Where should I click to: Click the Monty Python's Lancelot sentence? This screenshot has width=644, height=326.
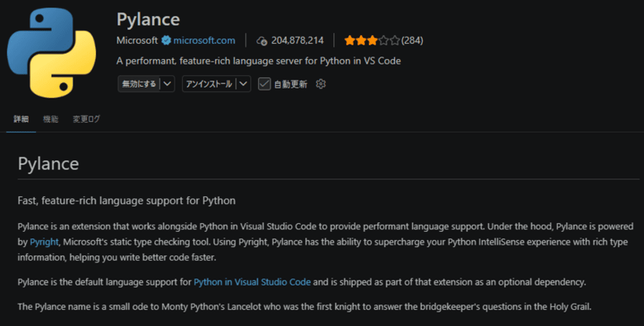[x=304, y=307]
